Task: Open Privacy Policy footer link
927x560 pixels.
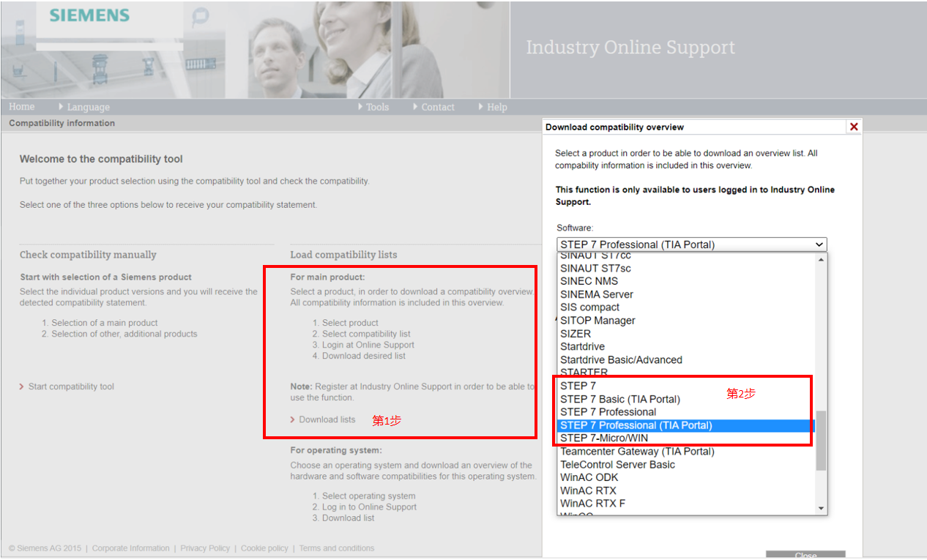Action: click(205, 548)
